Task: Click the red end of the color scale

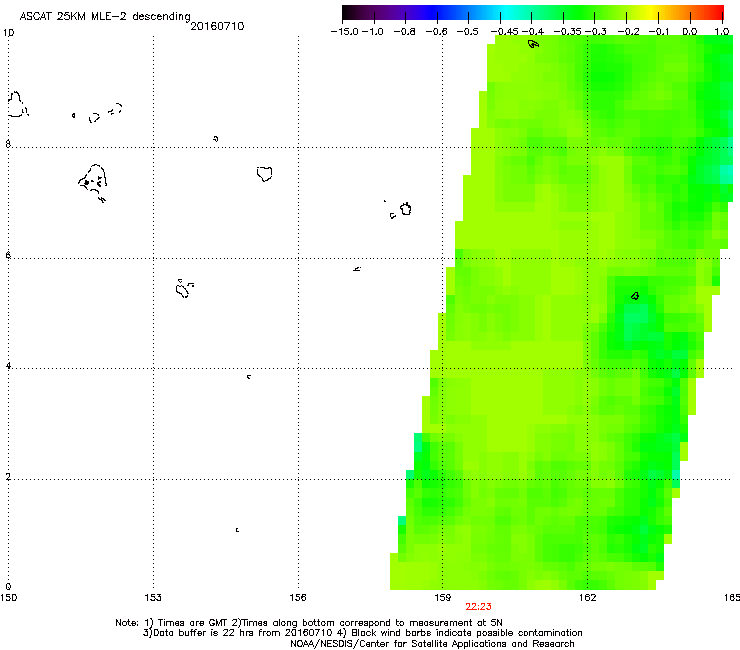Action: [715, 13]
